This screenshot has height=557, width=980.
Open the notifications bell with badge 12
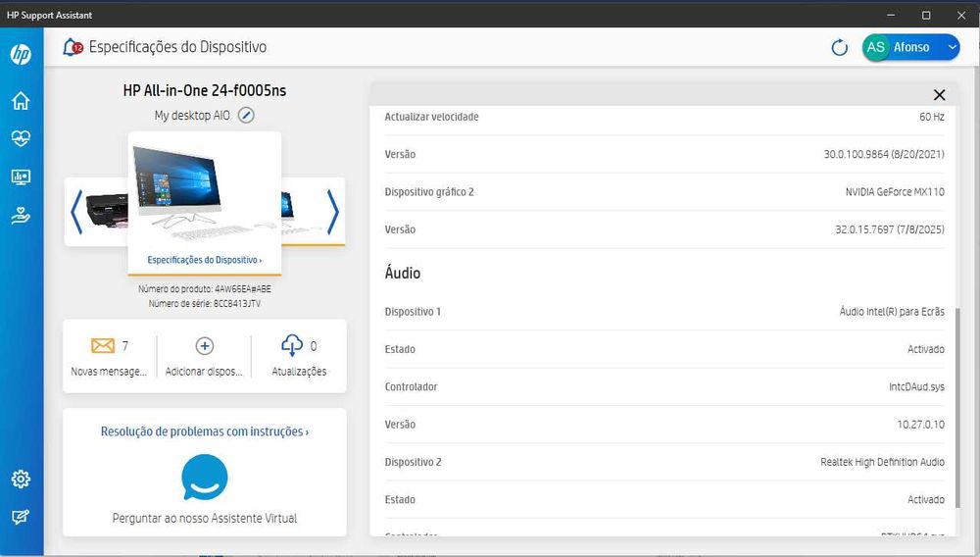click(73, 47)
